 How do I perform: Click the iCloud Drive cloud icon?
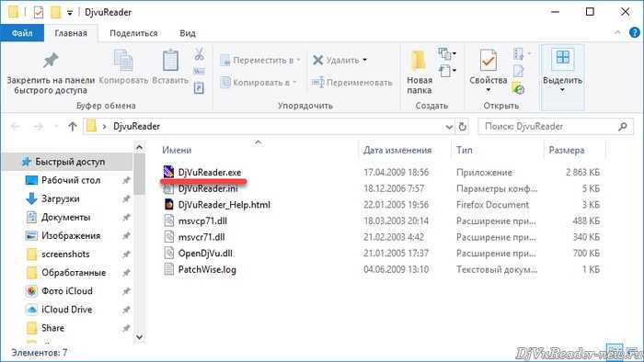[x=31, y=310]
